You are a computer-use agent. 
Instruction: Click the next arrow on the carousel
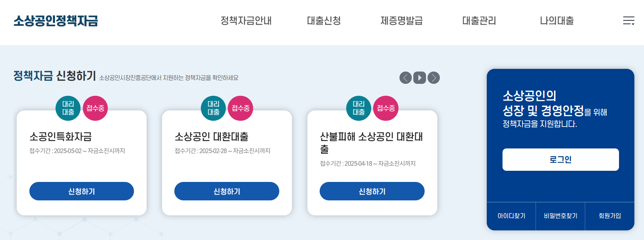click(x=434, y=78)
